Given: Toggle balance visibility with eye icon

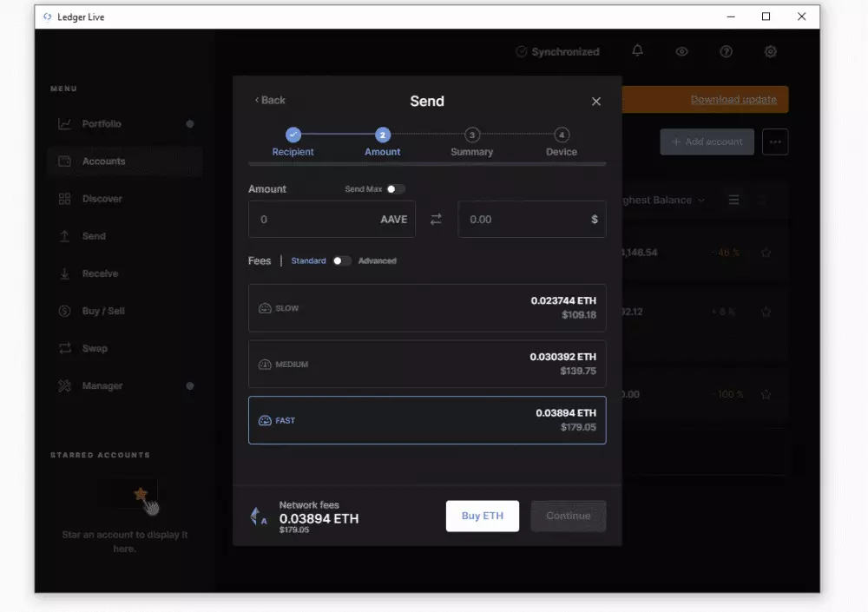Looking at the screenshot, I should [682, 51].
